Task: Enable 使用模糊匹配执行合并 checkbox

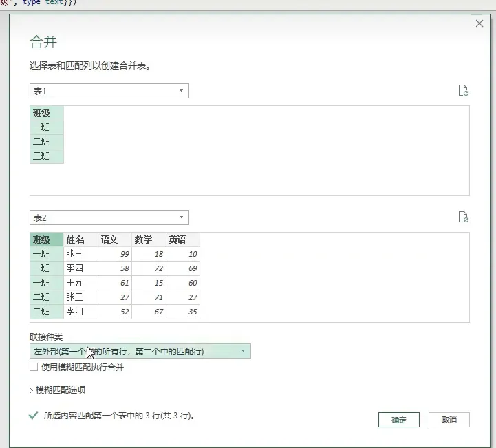Action: (x=34, y=367)
